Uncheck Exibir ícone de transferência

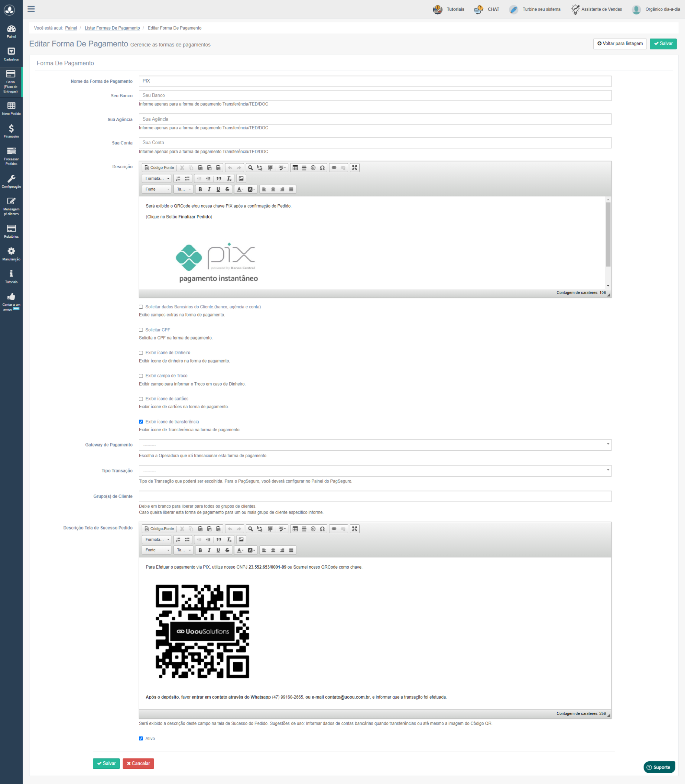coord(141,422)
